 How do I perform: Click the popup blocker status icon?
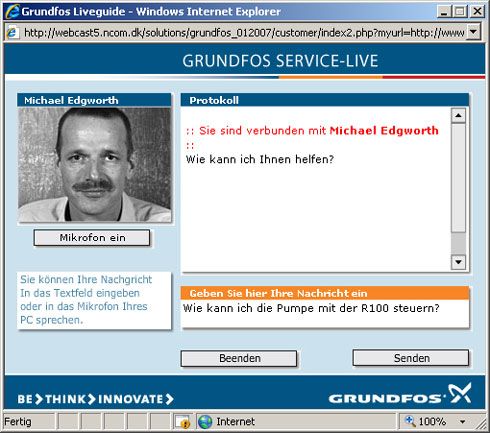[182, 422]
